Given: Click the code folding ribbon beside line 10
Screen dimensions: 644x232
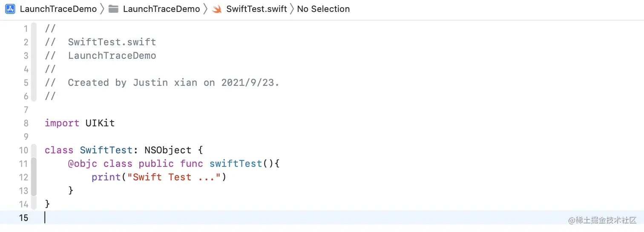Looking at the screenshot, I should point(34,150).
